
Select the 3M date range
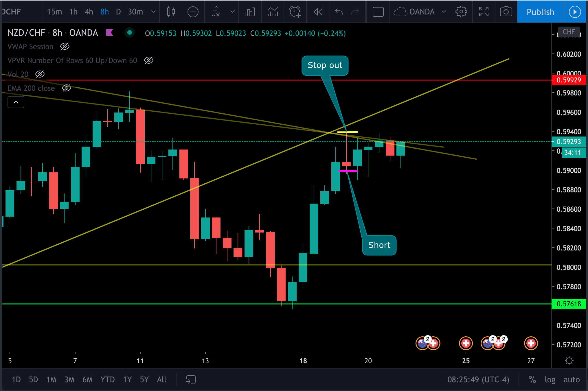(69, 379)
